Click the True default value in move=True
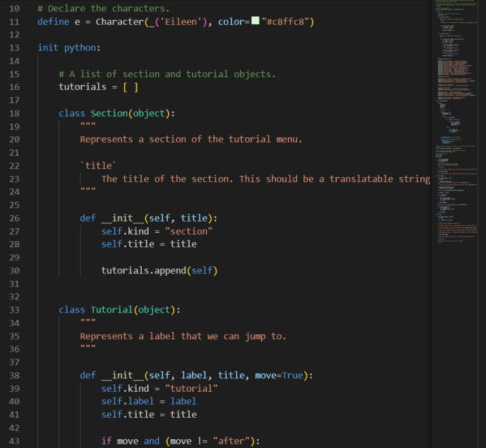This screenshot has width=486, height=448. [292, 375]
